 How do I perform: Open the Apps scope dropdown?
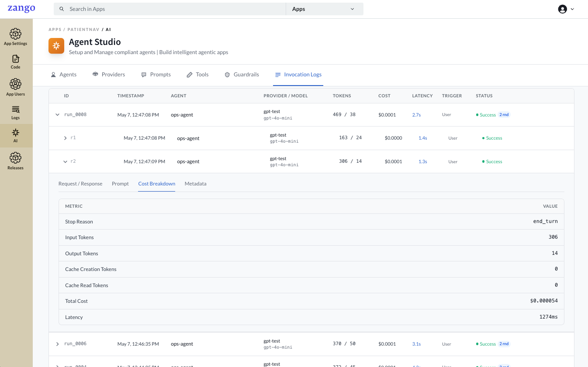[x=324, y=9]
